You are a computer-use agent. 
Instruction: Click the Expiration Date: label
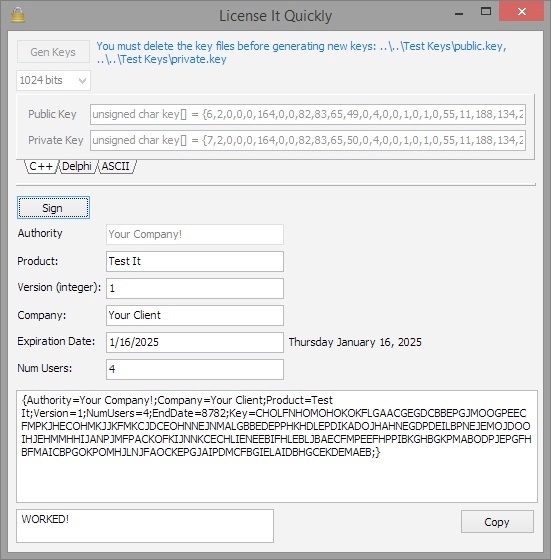pos(56,341)
